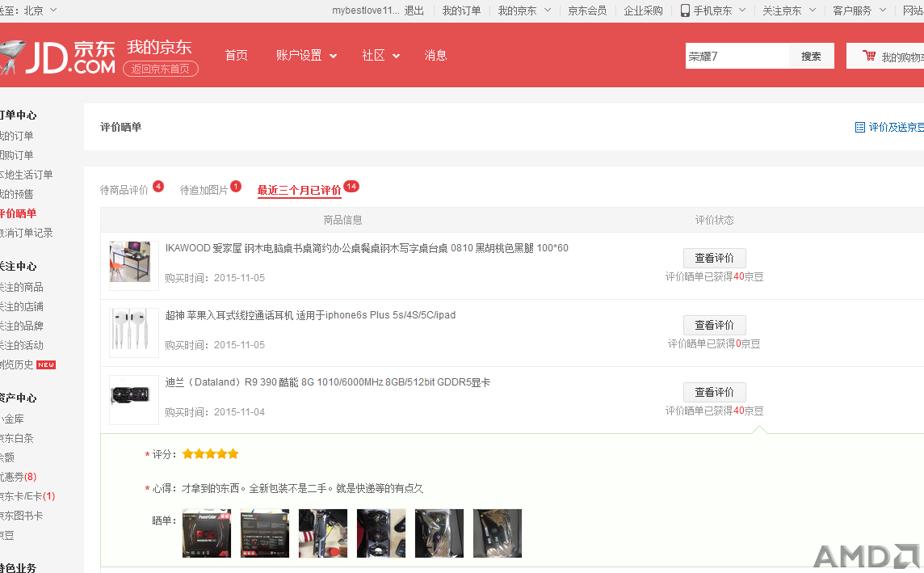Open the 迪兰 R9 390 product title
Viewport: 924px width, 573px height.
point(328,382)
